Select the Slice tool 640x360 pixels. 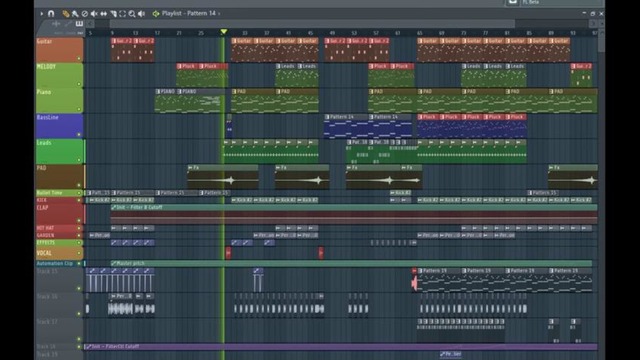(113, 14)
